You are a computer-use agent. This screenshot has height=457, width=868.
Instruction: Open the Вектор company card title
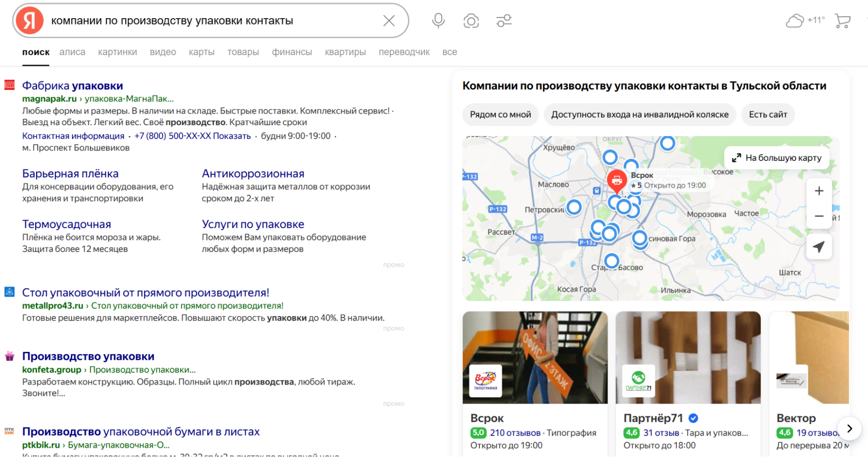(796, 418)
